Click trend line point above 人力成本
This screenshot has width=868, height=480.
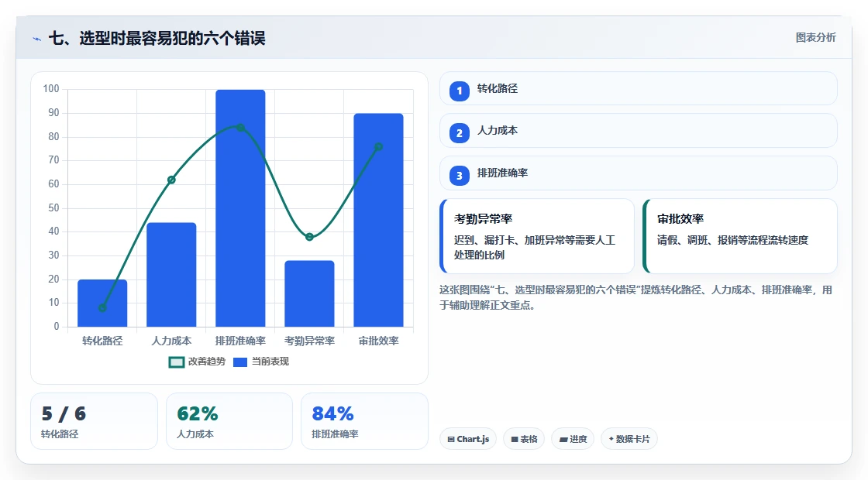(x=171, y=180)
